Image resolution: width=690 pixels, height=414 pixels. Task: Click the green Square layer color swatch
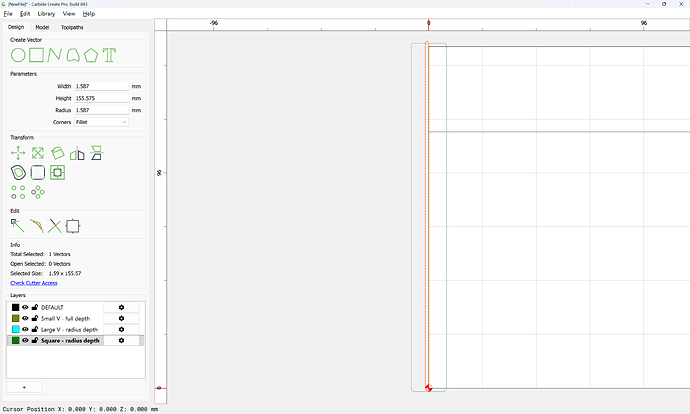pos(15,341)
